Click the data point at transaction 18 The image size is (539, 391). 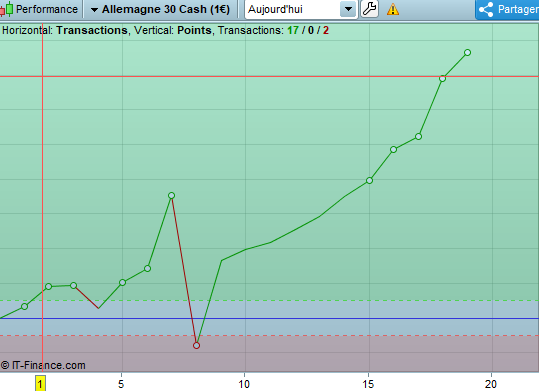click(442, 78)
